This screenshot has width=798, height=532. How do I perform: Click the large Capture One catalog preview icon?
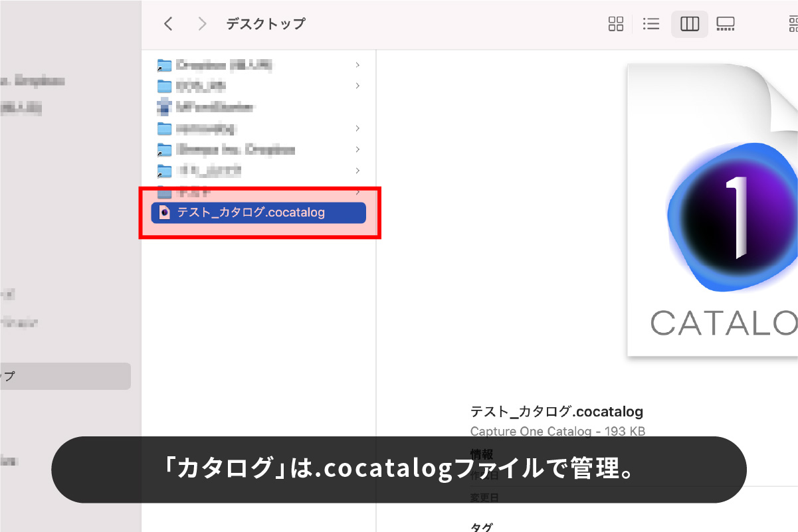tap(712, 209)
